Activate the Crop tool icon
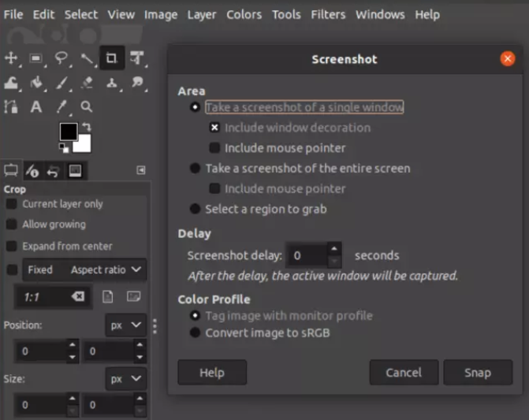529x420 pixels. 112,58
